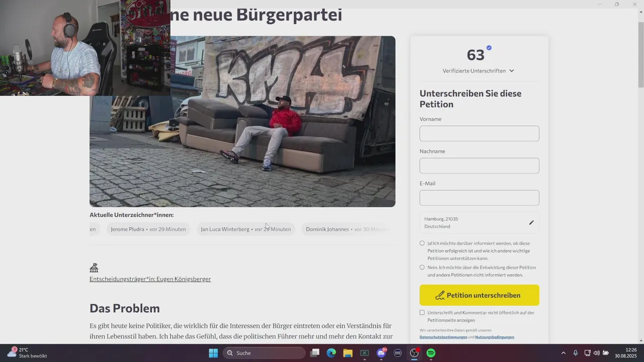The width and height of the screenshot is (644, 362).
Task: Click the Petition unterschreiben button
Action: (479, 295)
